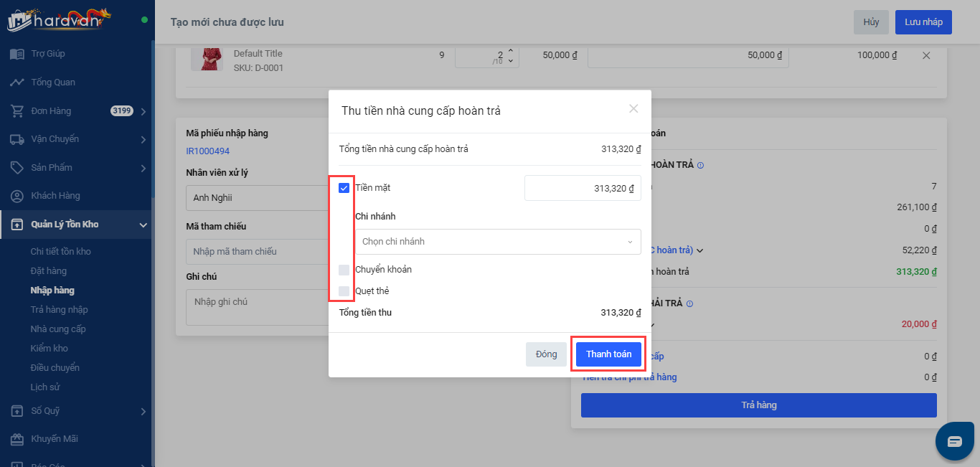Click the Khách Hàng person icon
980x467 pixels.
coord(17,196)
